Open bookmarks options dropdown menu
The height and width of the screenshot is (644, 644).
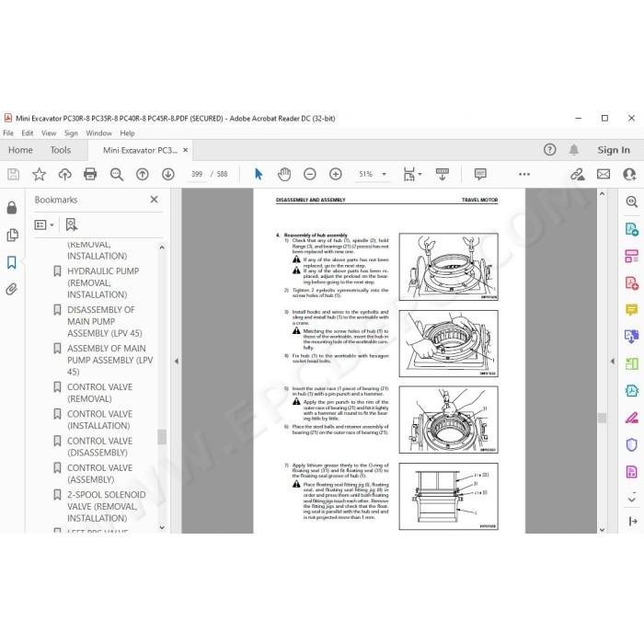(x=44, y=224)
